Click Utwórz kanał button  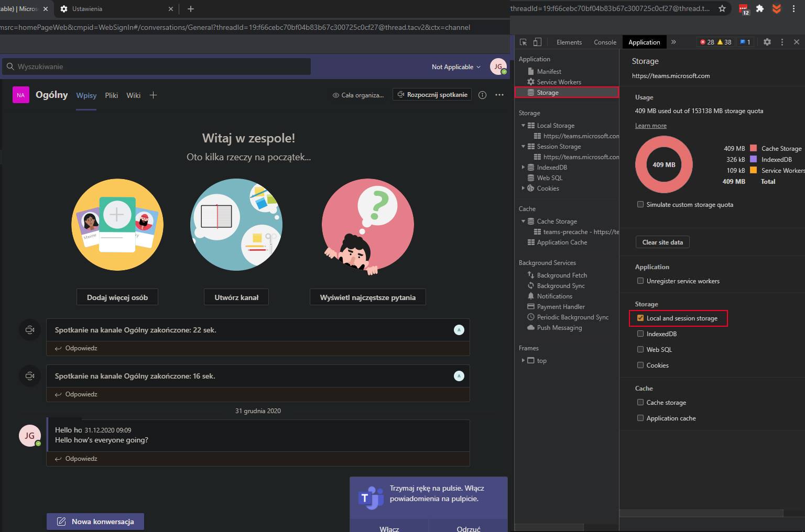(x=236, y=297)
